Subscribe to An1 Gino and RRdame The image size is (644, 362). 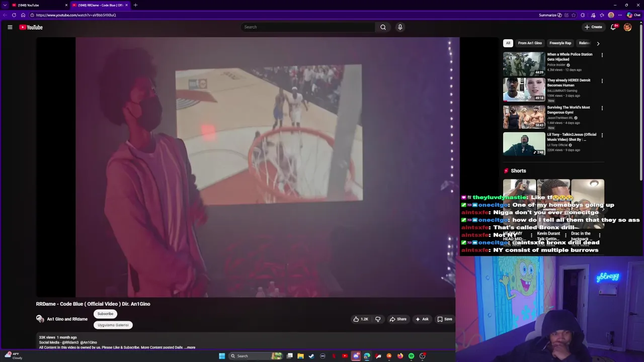click(105, 314)
